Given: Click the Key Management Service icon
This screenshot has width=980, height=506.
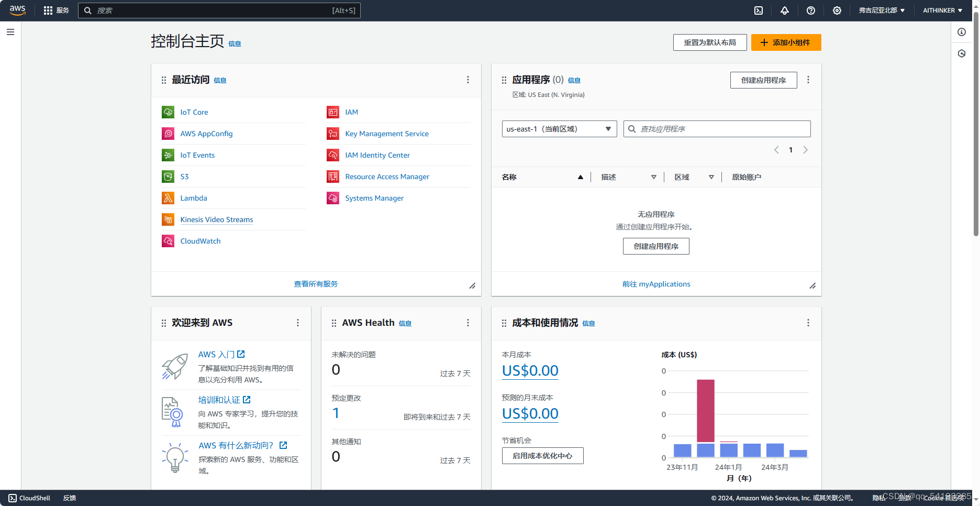Looking at the screenshot, I should coord(333,134).
